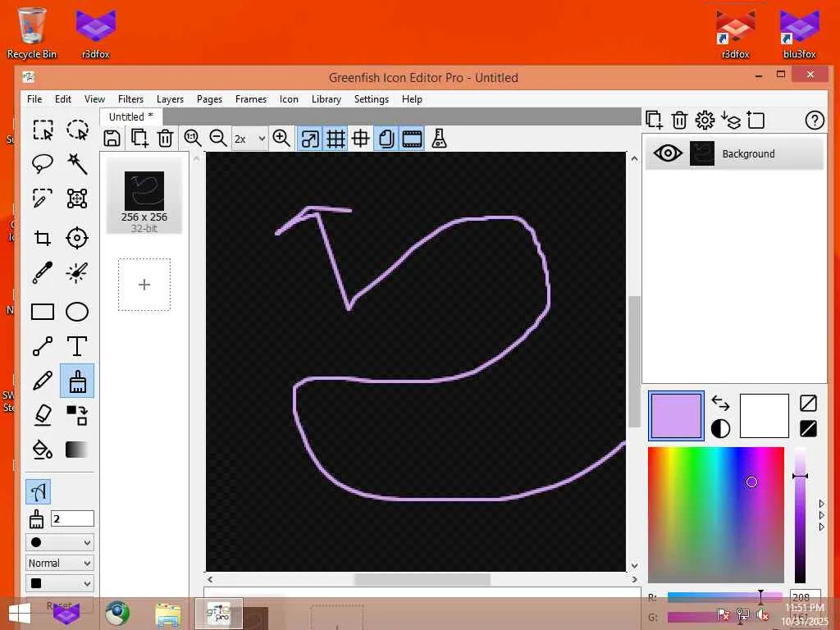The height and width of the screenshot is (630, 840).
Task: Select the ellipse shape tool
Action: pos(77,312)
